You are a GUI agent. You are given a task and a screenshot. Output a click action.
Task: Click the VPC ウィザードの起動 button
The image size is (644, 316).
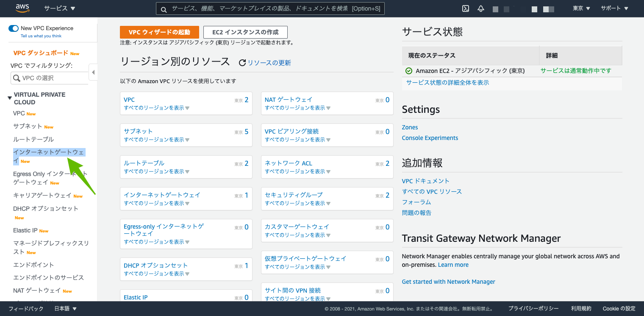click(x=159, y=32)
